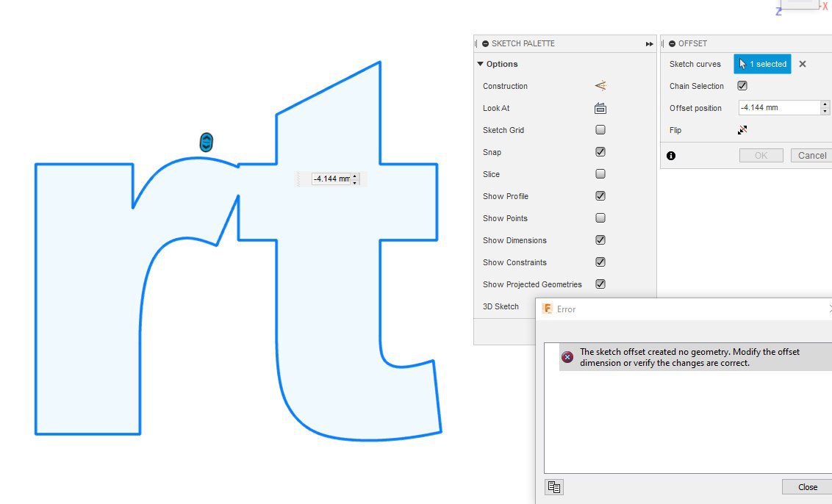Click the OFFSET panel title text
The image size is (832, 504).
692,43
